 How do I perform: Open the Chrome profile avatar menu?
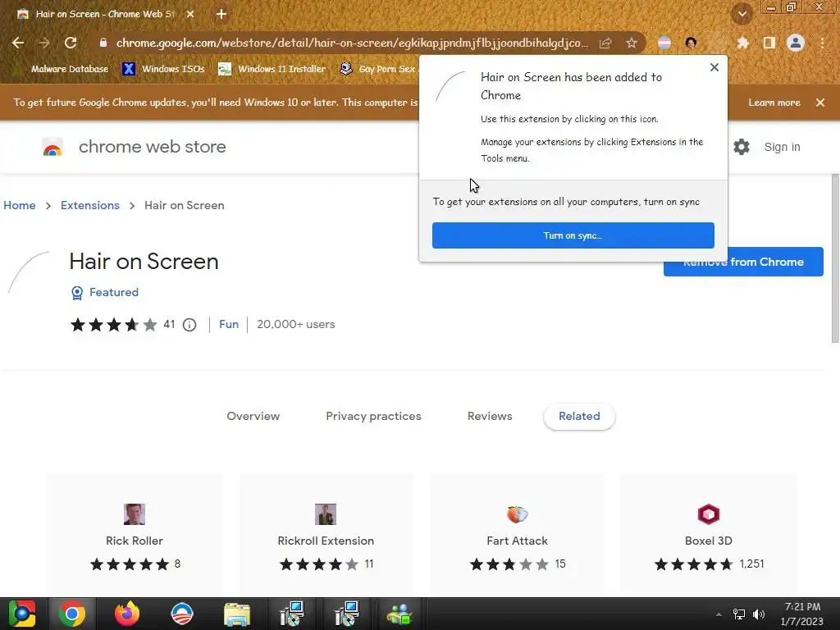click(x=796, y=43)
